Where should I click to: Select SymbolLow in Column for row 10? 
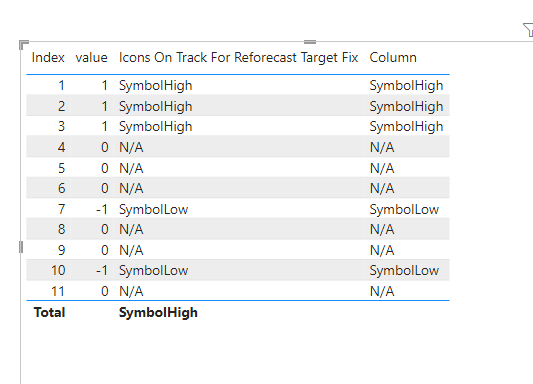click(x=404, y=270)
